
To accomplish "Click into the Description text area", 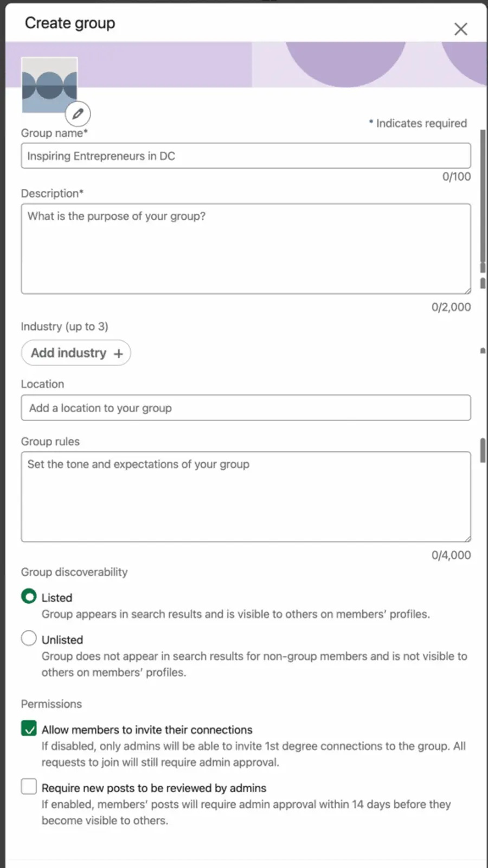I will [x=246, y=249].
